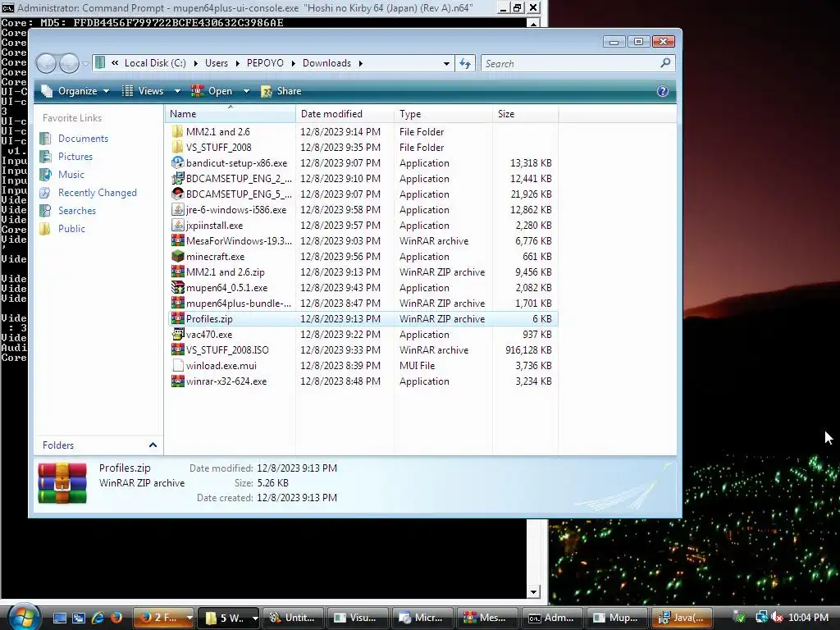The height and width of the screenshot is (630, 840).
Task: Click the VS_STUFF_2008.ISO archive icon
Action: coord(177,349)
